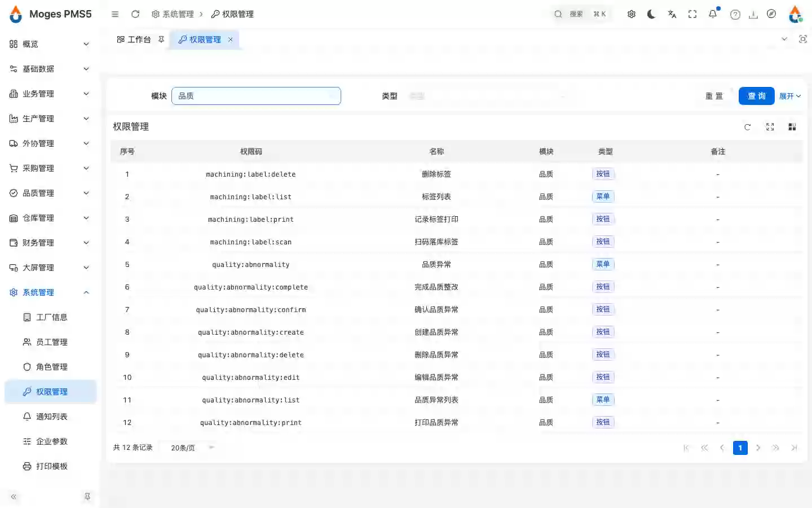Collapse the 系统管理 menu
The height and width of the screenshot is (508, 812).
[x=50, y=292]
